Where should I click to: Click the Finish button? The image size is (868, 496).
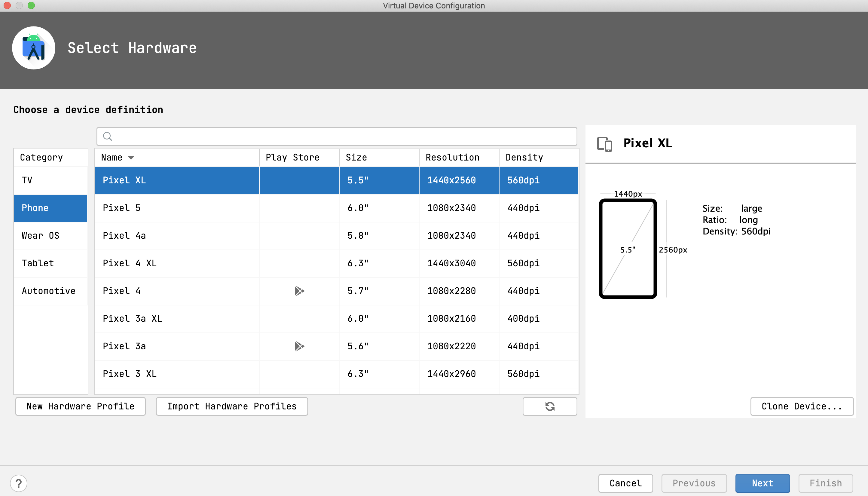(825, 483)
